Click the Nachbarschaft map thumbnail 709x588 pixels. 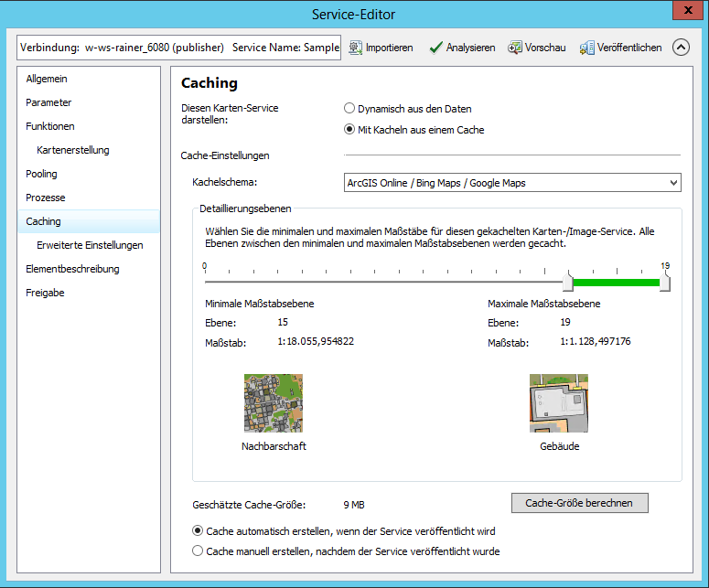[274, 403]
